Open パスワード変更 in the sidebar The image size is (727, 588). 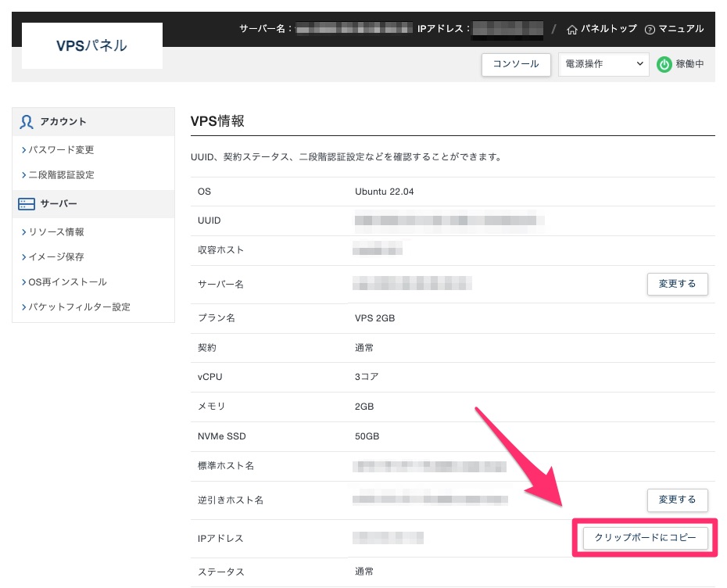(61, 150)
